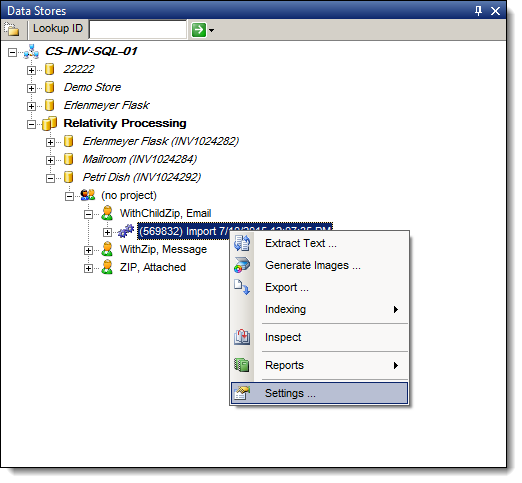Click the (no project) people group icon
522x483 pixels.
[x=88, y=195]
